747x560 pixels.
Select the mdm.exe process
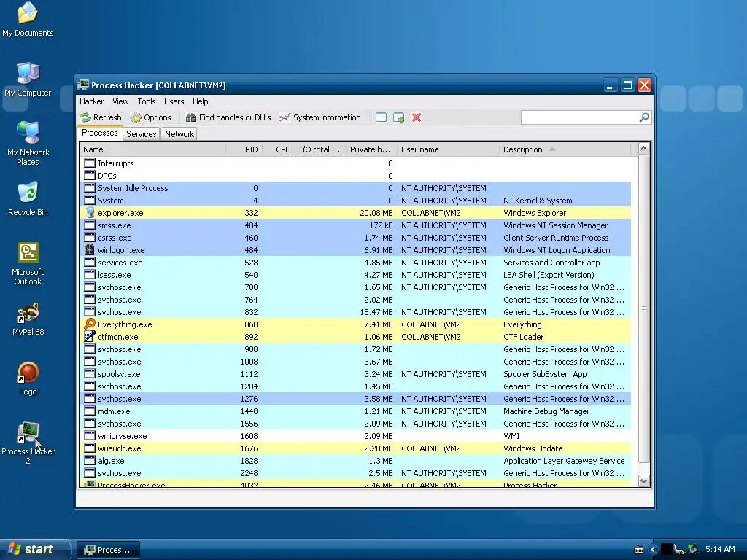(355, 411)
